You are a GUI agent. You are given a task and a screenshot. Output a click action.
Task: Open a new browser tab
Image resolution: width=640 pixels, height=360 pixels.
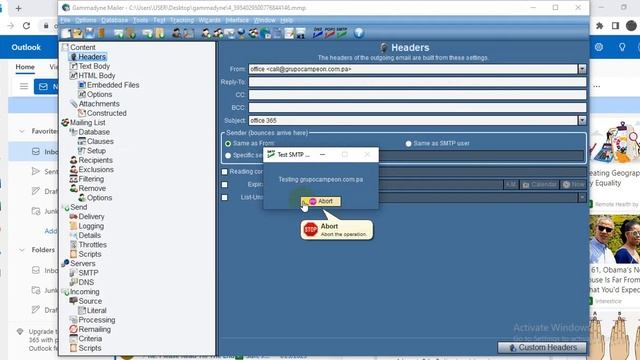pos(18,8)
